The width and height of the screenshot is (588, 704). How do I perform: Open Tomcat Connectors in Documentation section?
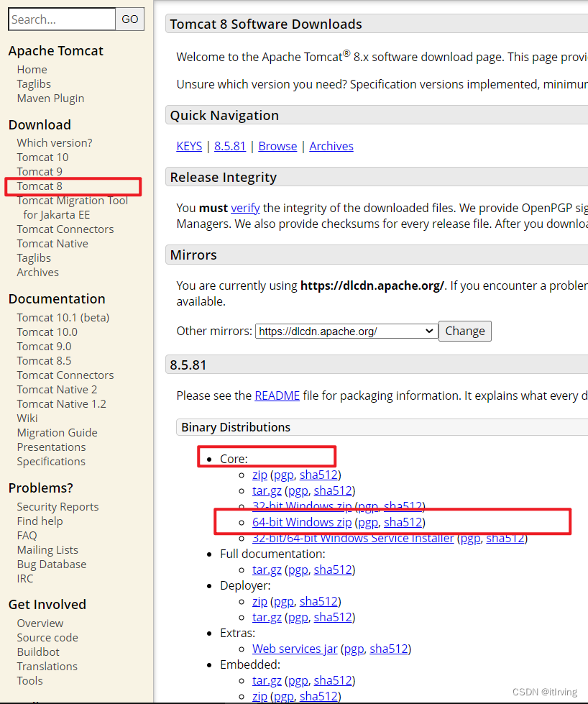coord(65,375)
